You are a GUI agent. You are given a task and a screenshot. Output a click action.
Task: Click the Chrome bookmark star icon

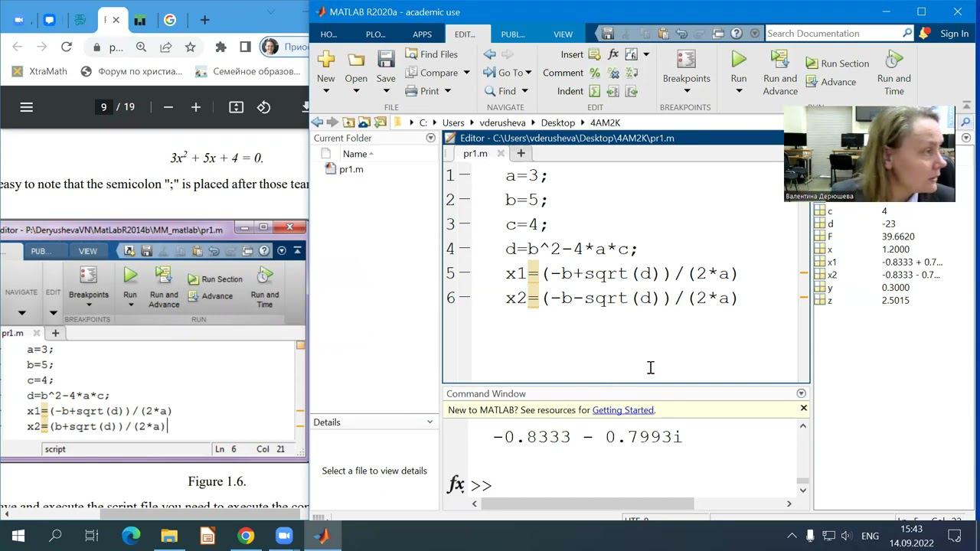click(x=190, y=47)
